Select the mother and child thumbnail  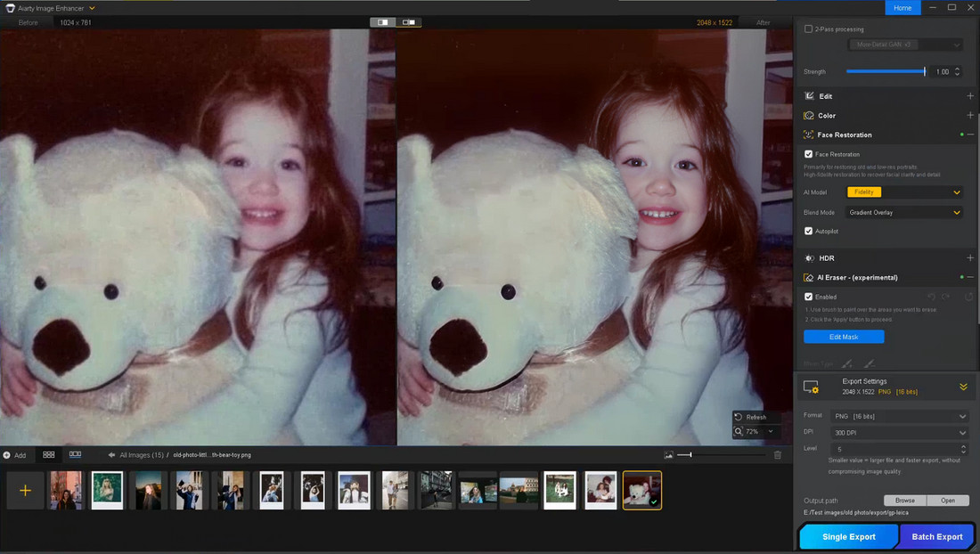coord(600,490)
